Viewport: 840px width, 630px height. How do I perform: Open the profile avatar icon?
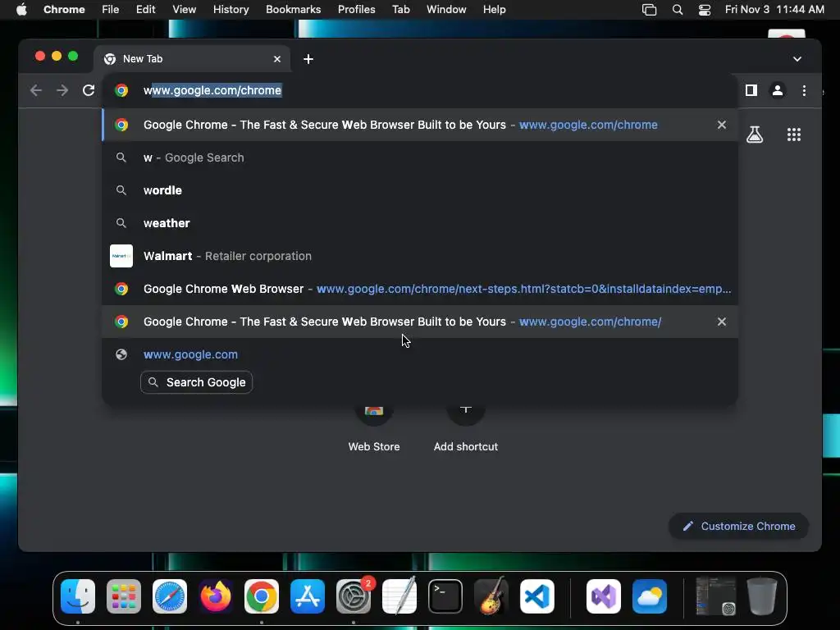point(778,90)
